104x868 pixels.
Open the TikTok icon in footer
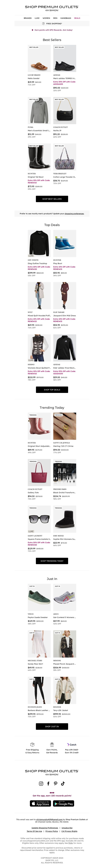[63, 783]
